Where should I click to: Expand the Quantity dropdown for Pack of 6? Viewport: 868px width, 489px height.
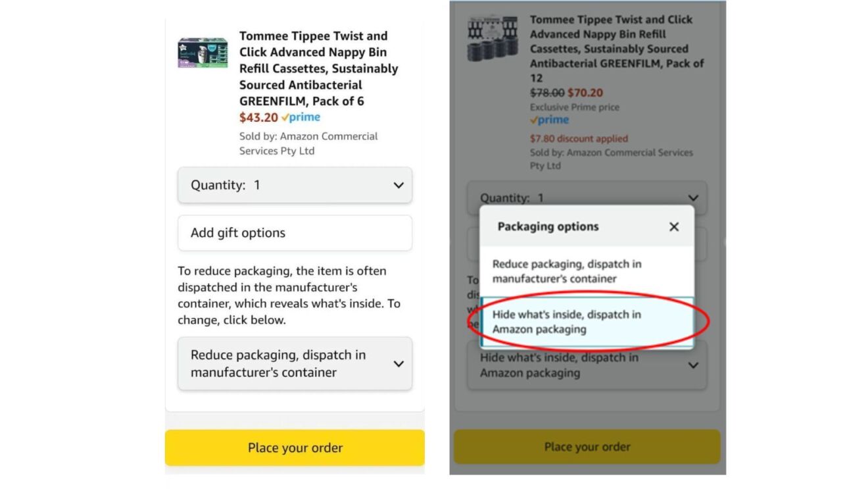click(295, 185)
